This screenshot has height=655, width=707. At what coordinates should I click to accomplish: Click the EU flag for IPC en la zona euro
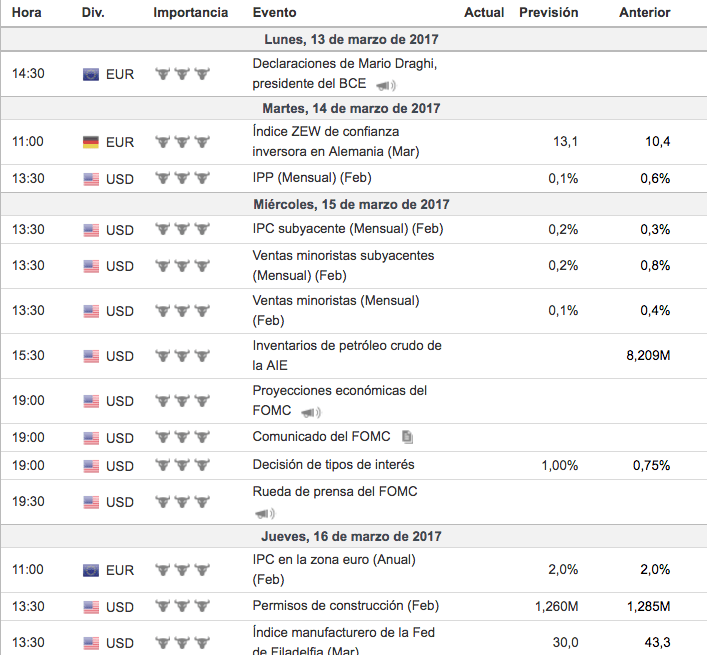pyautogui.click(x=91, y=571)
